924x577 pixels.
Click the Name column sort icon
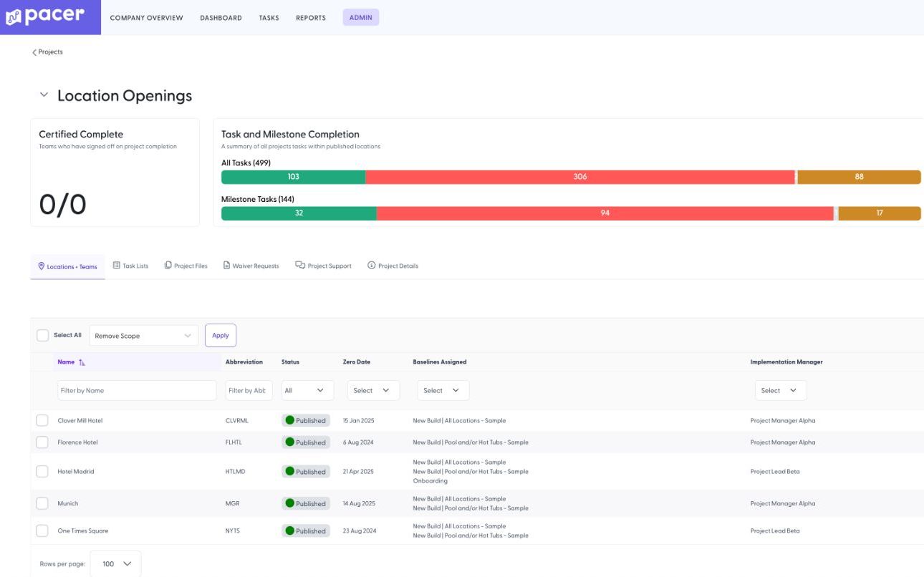click(x=82, y=362)
